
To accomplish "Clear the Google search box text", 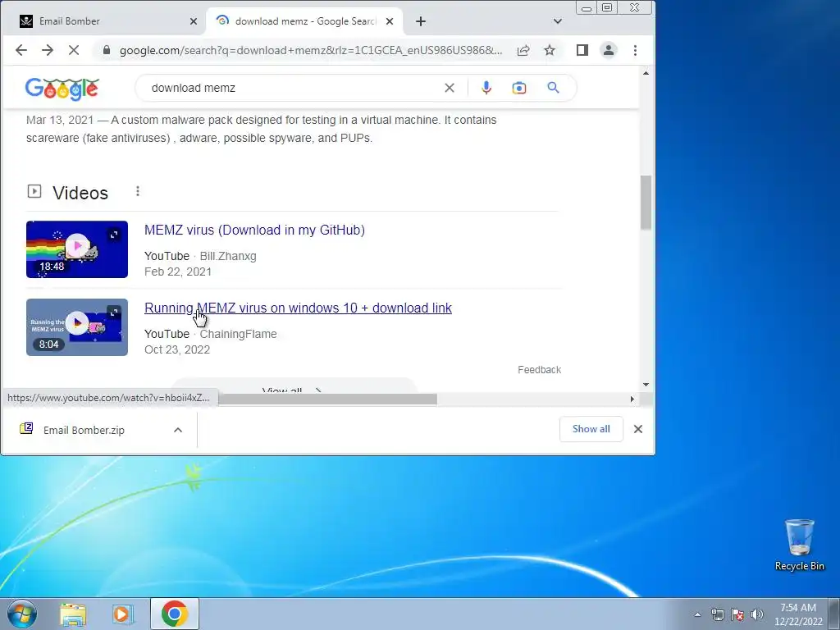I will (x=450, y=88).
